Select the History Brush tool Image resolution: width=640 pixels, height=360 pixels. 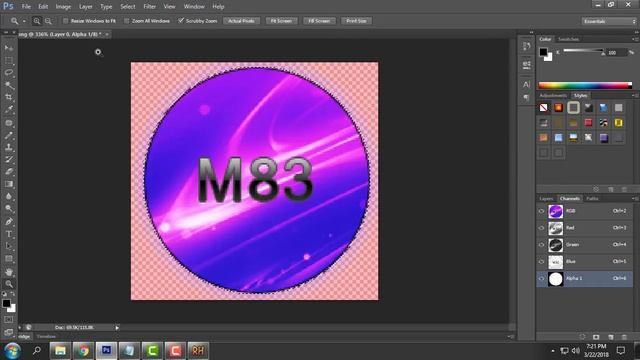[9, 160]
